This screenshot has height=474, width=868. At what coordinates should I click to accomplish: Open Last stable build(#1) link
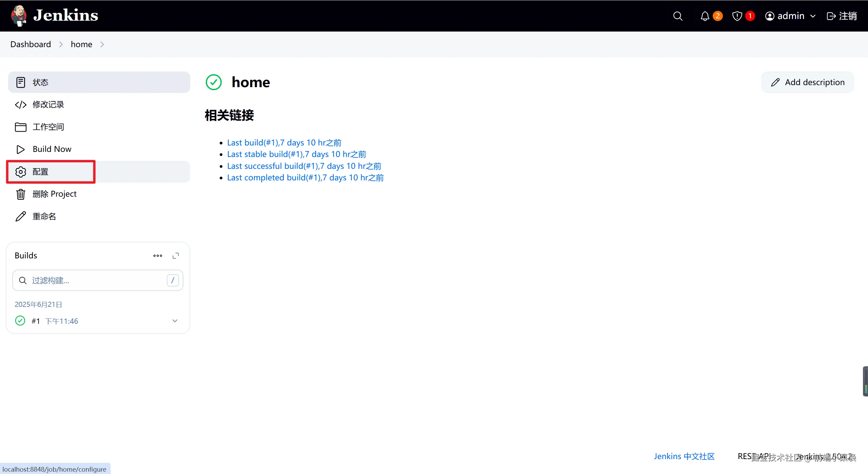click(x=296, y=154)
